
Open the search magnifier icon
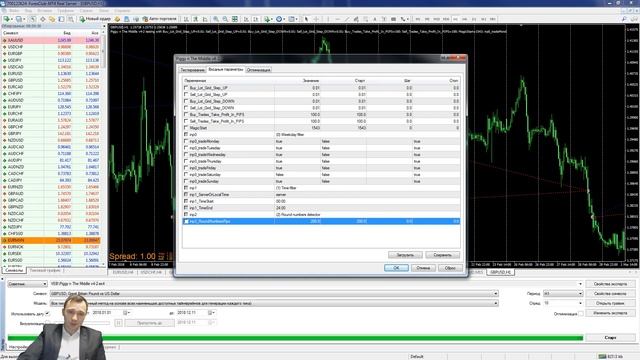pos(624,19)
